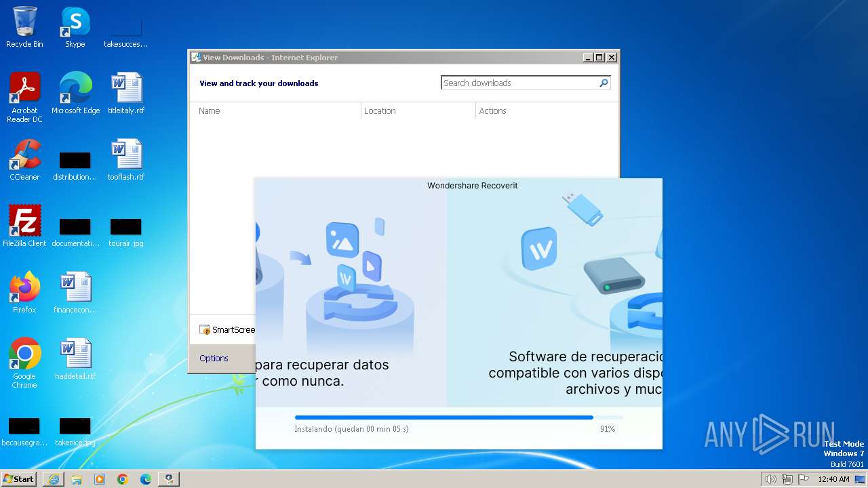
Task: Maximize the View Downloads window
Action: point(599,58)
